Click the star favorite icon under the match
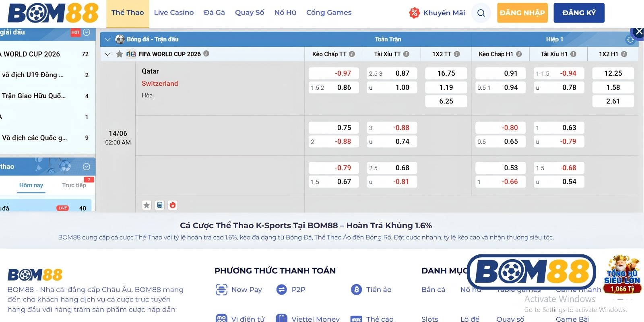 tap(147, 205)
